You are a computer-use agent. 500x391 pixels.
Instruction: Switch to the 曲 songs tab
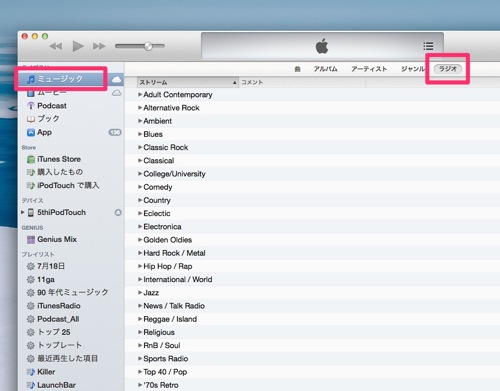point(298,69)
